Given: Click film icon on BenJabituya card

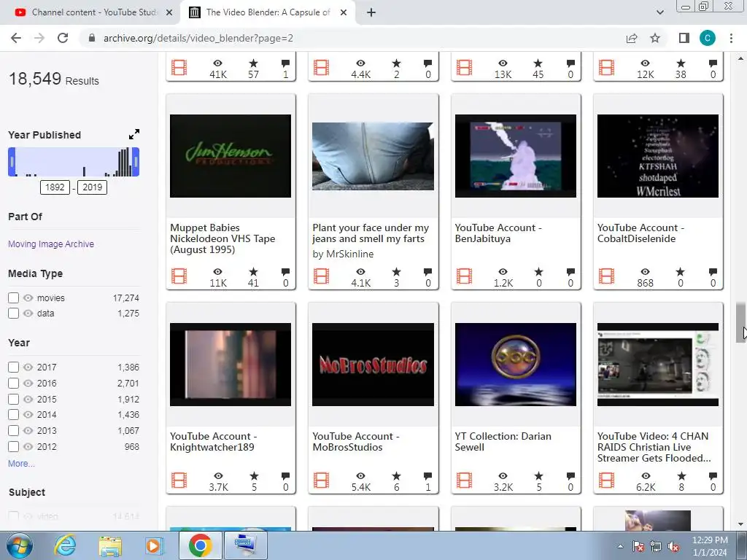Looking at the screenshot, I should (464, 276).
